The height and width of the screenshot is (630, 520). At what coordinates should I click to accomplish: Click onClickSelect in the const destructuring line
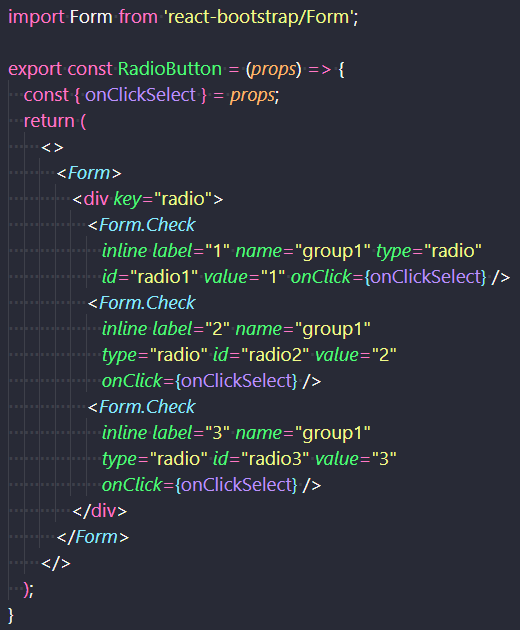tap(140, 95)
